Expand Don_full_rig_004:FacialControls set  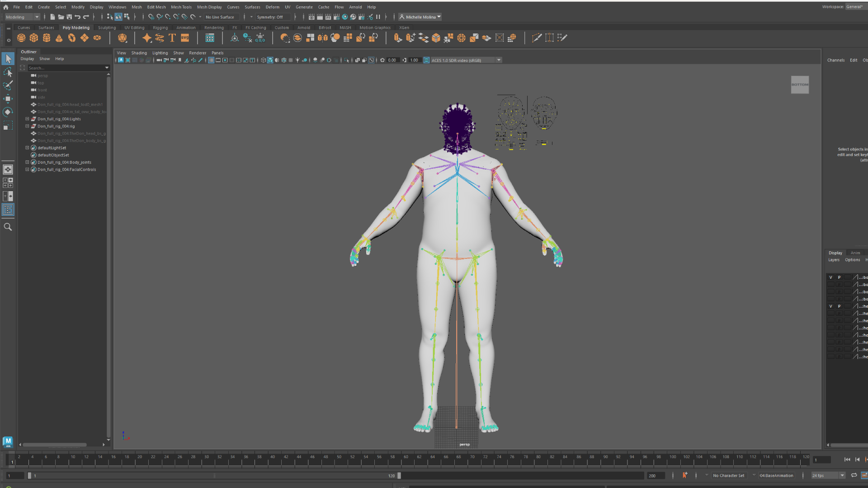tap(27, 170)
